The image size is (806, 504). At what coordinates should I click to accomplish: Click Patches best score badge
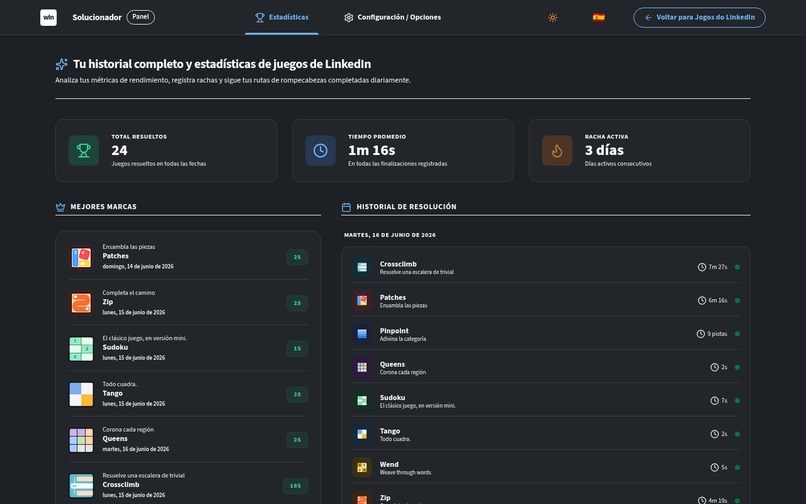297,257
